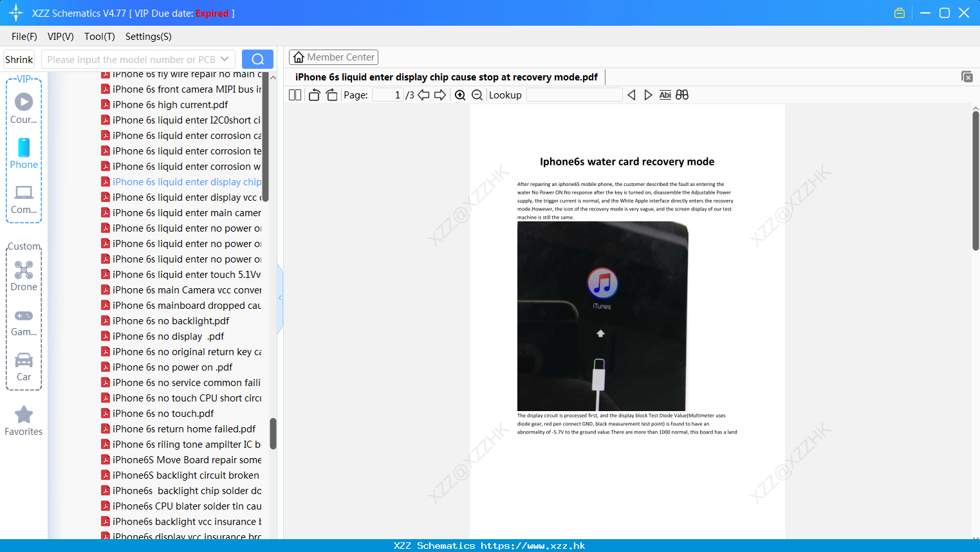
Task: Collapse file list panel handle
Action: pos(280,298)
